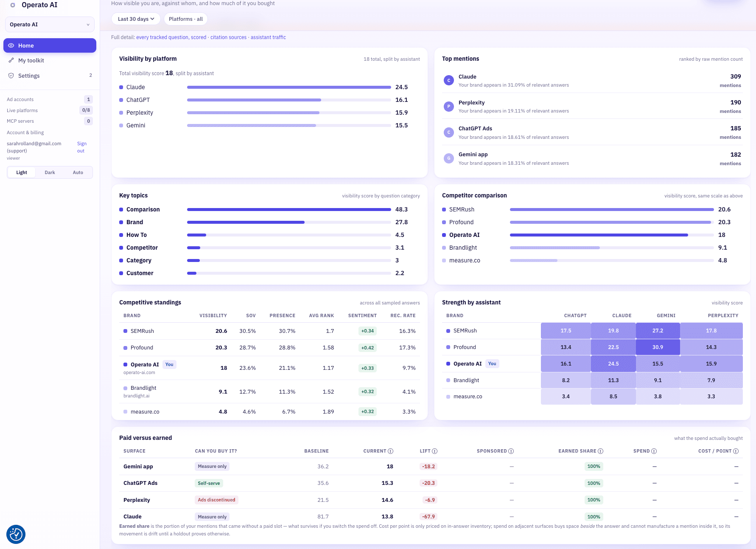Click the info icon next to CURRENT
Image resolution: width=756 pixels, height=549 pixels.
391,451
